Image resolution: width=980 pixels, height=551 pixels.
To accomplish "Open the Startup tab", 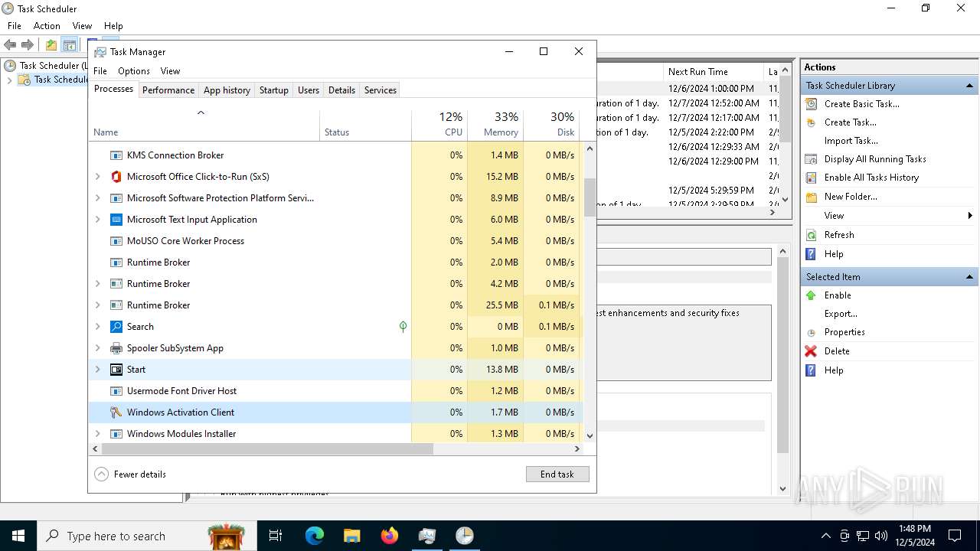I will click(x=273, y=90).
